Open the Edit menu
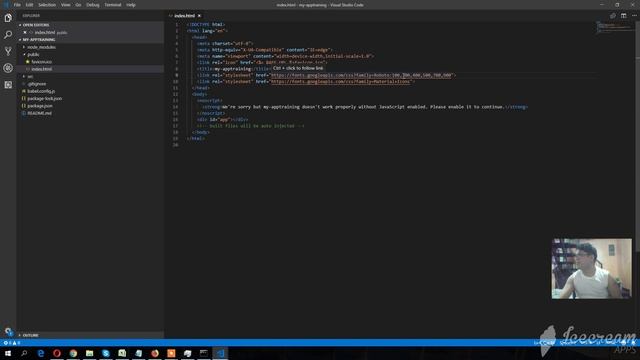The height and width of the screenshot is (360, 640). tap(29, 5)
